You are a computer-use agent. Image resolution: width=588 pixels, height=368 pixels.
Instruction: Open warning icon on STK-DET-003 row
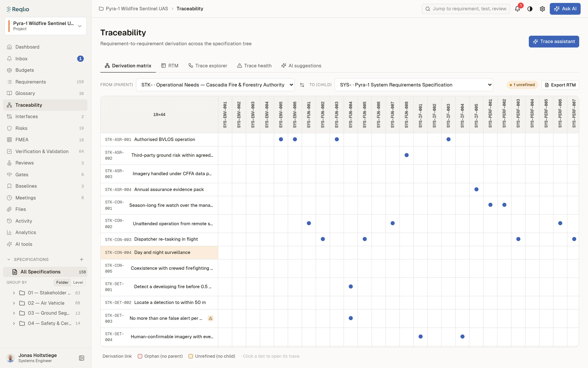pyautogui.click(x=210, y=318)
